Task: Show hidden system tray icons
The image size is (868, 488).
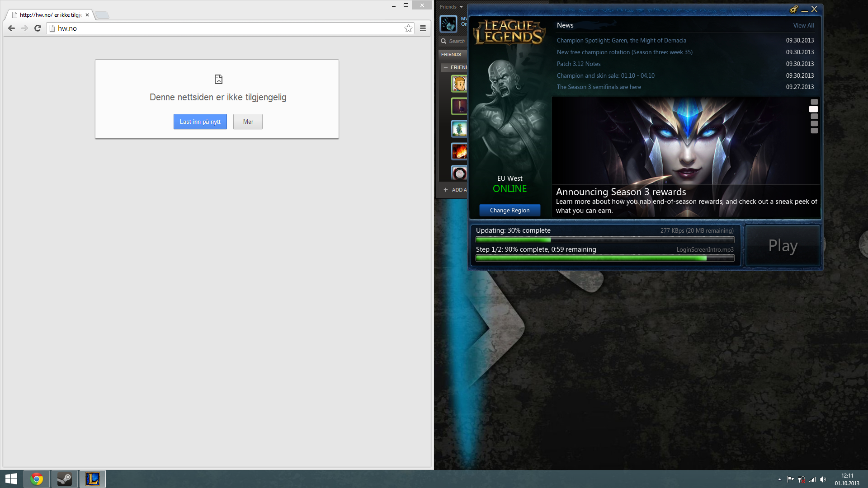Action: click(779, 479)
